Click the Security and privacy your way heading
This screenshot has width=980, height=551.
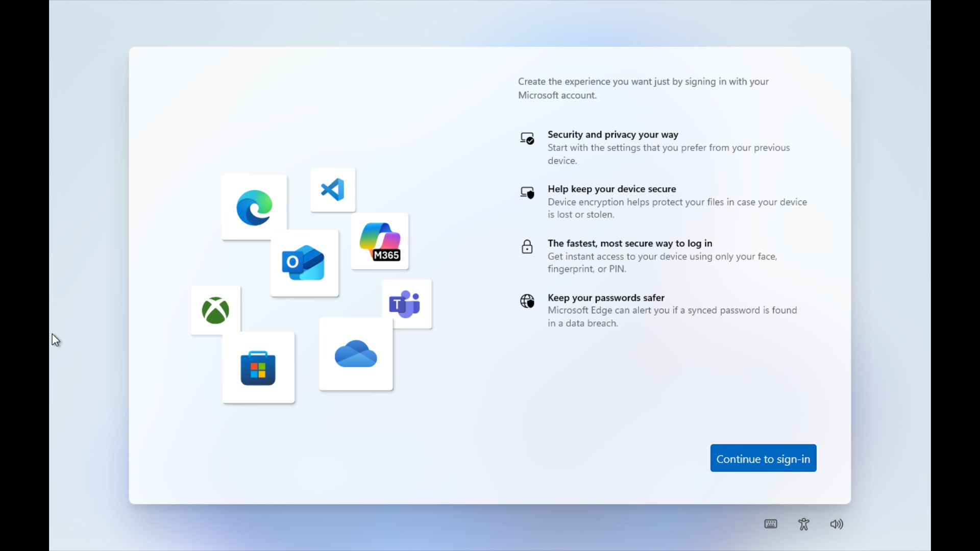(x=612, y=134)
